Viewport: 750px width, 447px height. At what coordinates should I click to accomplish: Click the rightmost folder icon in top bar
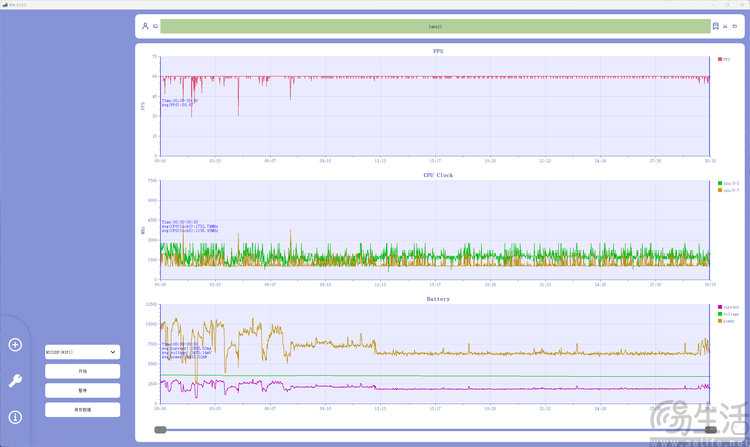(x=735, y=26)
